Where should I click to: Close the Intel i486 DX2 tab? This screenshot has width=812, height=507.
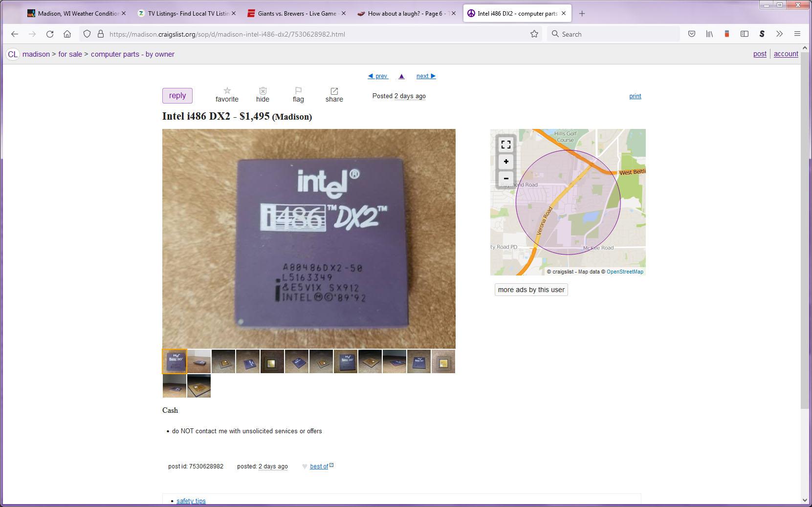564,14
